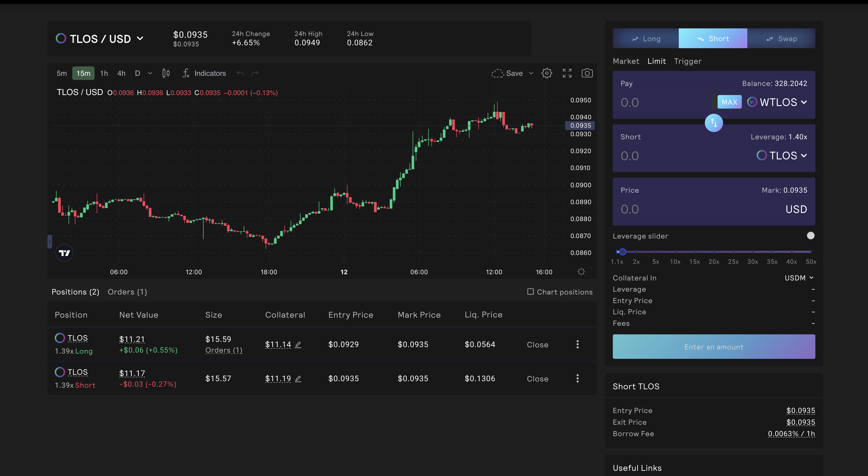This screenshot has width=868, height=476.
Task: Open more options for TLOS Short position
Action: (578, 378)
